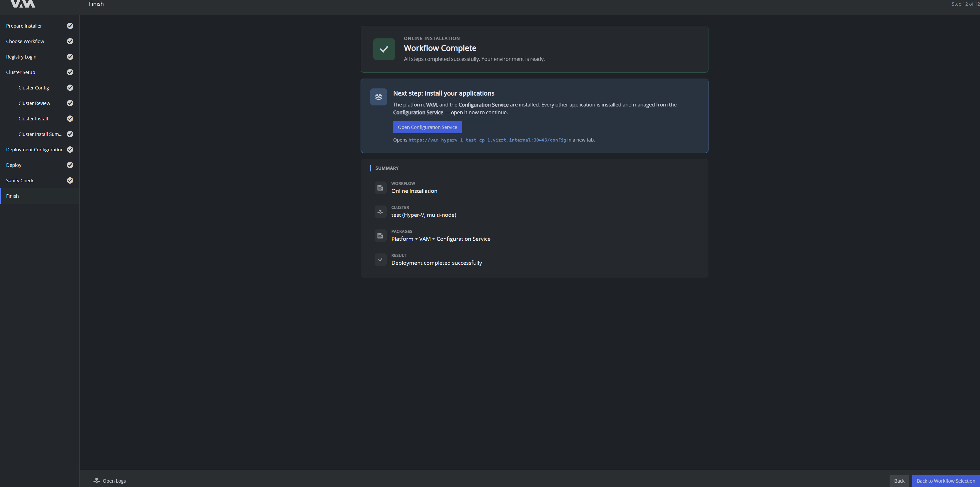Click the Packages summary icon
This screenshot has width=980, height=487.
pyautogui.click(x=380, y=236)
